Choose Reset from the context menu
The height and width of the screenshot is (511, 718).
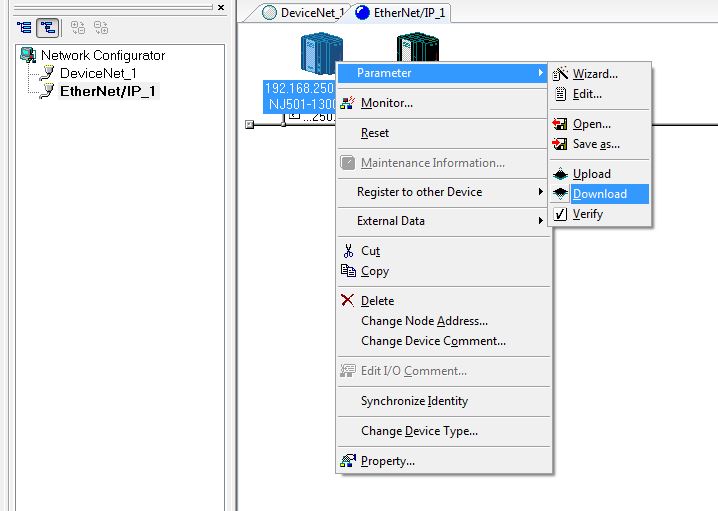[x=443, y=133]
